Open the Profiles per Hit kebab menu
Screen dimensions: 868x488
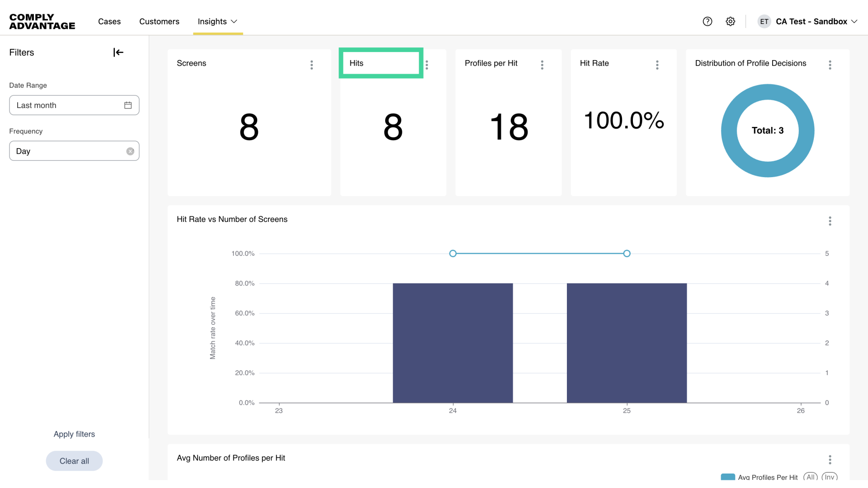pyautogui.click(x=542, y=65)
